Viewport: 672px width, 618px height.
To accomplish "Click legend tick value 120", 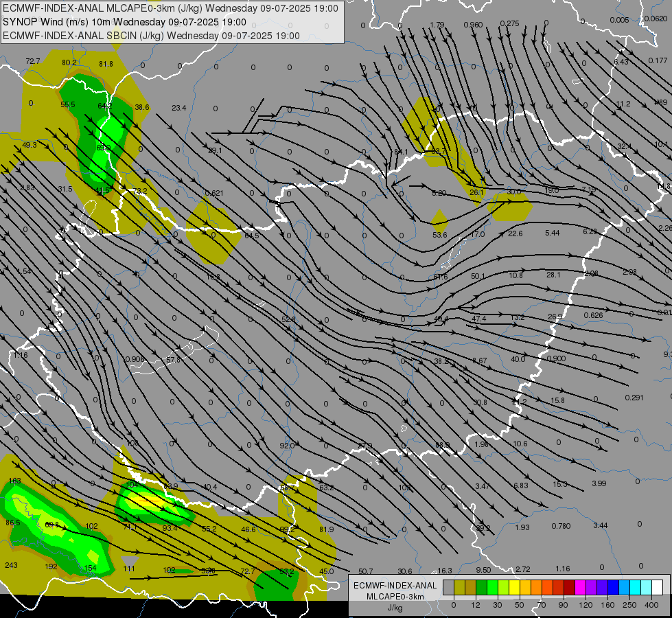I will (586, 605).
